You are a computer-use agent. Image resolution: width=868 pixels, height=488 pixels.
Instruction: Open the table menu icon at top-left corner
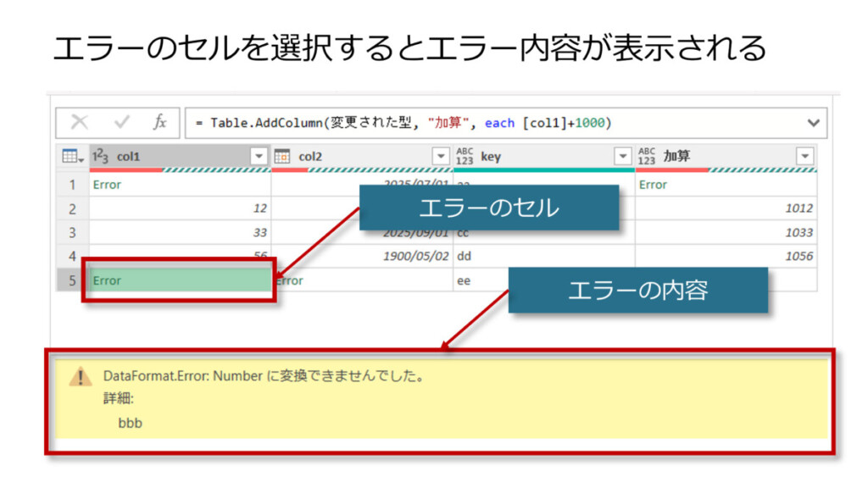(71, 157)
